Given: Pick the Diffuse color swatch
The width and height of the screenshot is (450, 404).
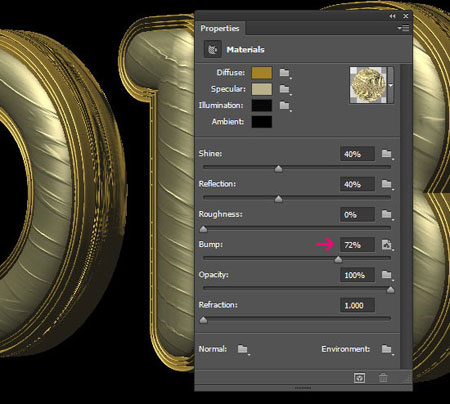Looking at the screenshot, I should [x=262, y=73].
